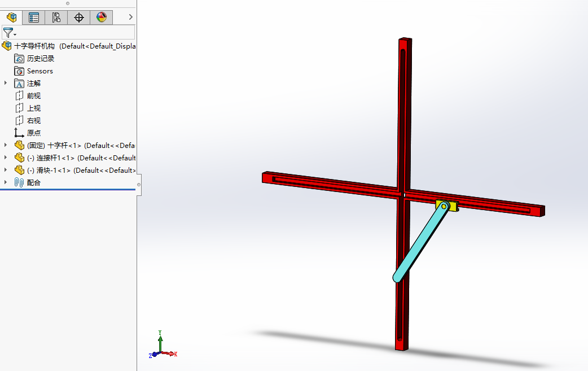Screen dimensions: 588x371
Task: Click the 上视 plane icon
Action: [19, 108]
